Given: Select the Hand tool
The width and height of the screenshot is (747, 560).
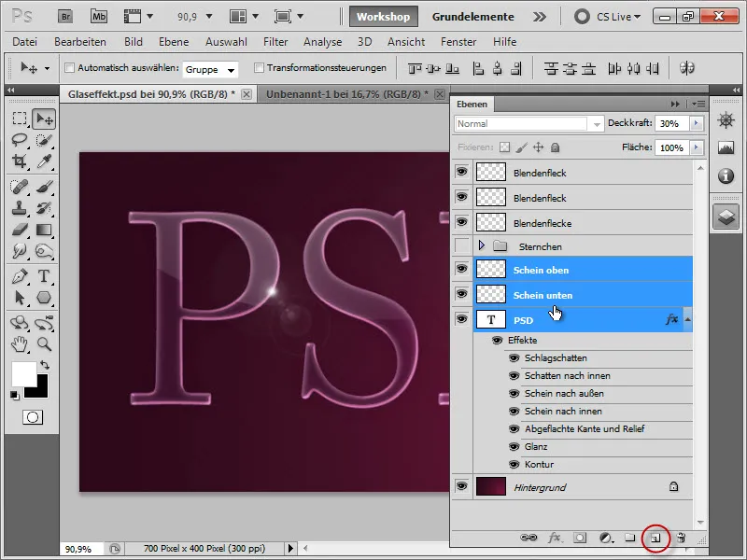Looking at the screenshot, I should pyautogui.click(x=20, y=343).
